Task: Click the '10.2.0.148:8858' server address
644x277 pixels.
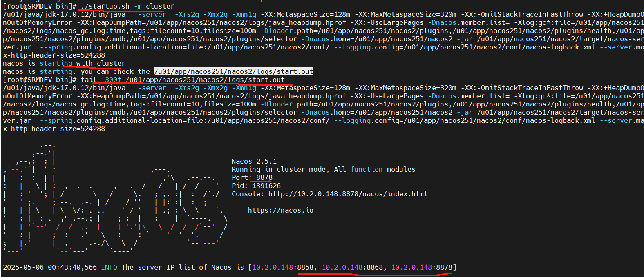Action: tap(283, 267)
